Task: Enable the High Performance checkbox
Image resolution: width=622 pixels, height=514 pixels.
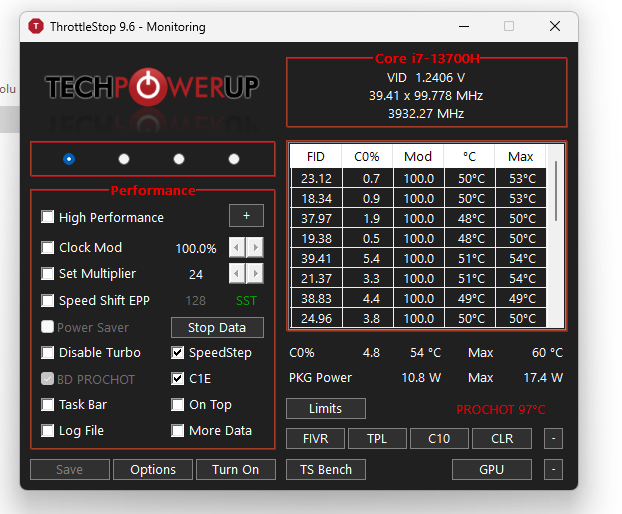Action: pyautogui.click(x=48, y=218)
